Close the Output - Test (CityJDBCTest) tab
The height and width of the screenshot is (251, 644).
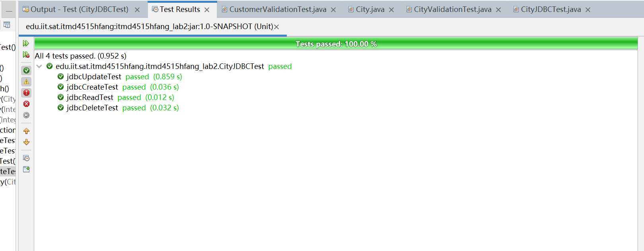point(137,10)
